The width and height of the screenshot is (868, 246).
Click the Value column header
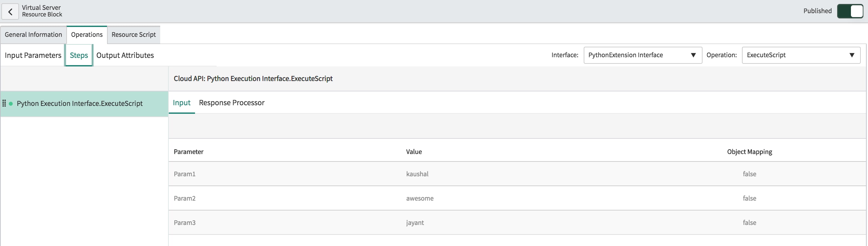point(414,152)
